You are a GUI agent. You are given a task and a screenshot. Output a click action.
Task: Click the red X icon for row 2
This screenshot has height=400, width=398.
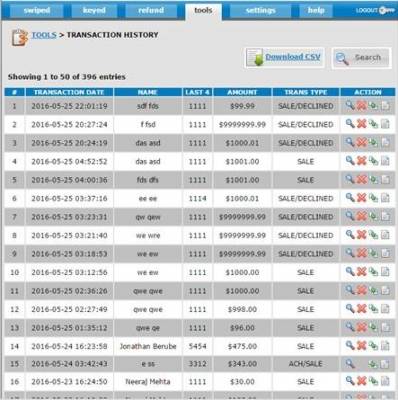coord(362,124)
